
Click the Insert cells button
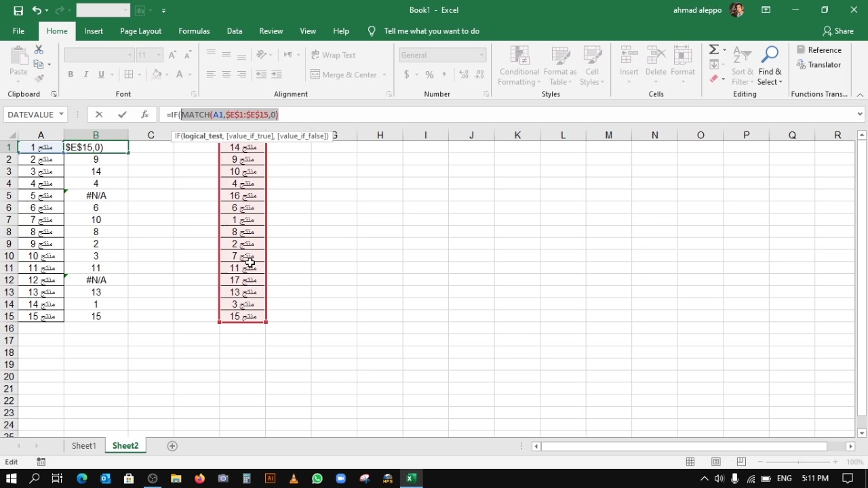[629, 66]
